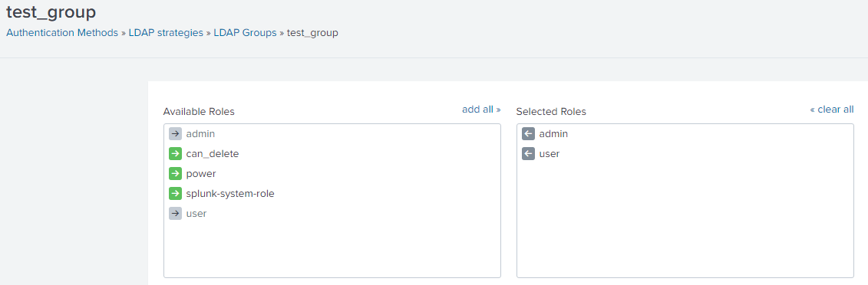This screenshot has height=285, width=868.
Task: Select the splunk-system-role name in Available Roles
Action: pyautogui.click(x=230, y=193)
